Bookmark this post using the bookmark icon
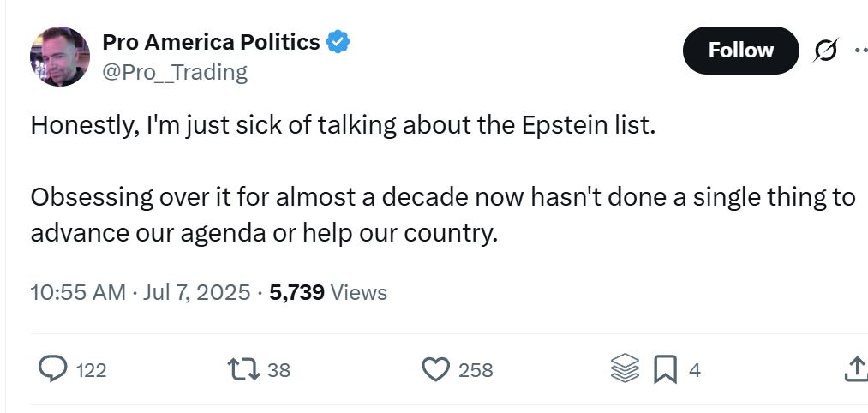868x413 pixels. click(x=665, y=369)
